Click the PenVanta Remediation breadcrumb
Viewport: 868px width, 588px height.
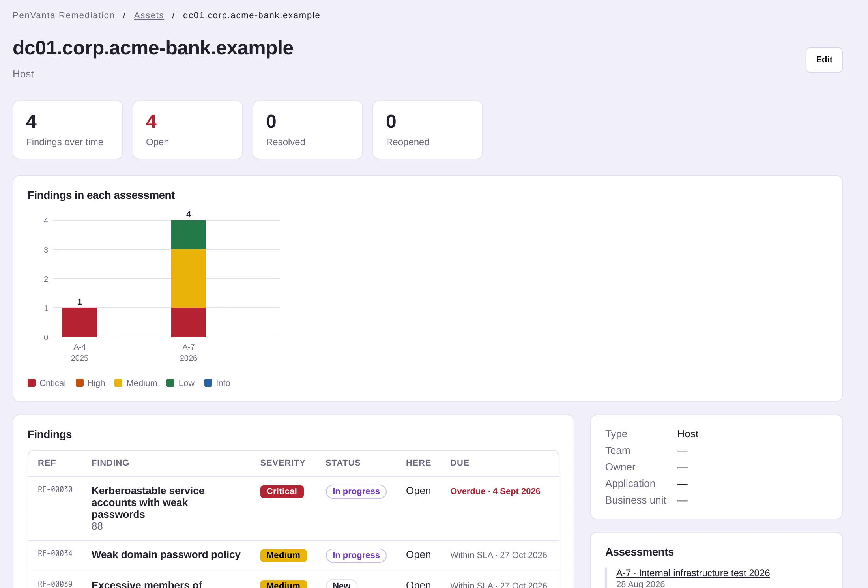point(64,15)
